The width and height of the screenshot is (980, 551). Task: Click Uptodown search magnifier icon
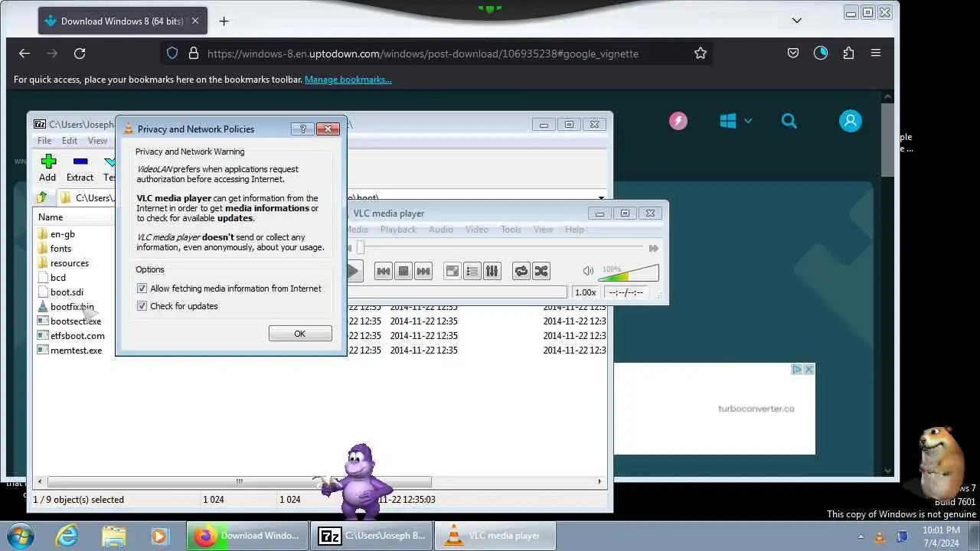tap(789, 121)
